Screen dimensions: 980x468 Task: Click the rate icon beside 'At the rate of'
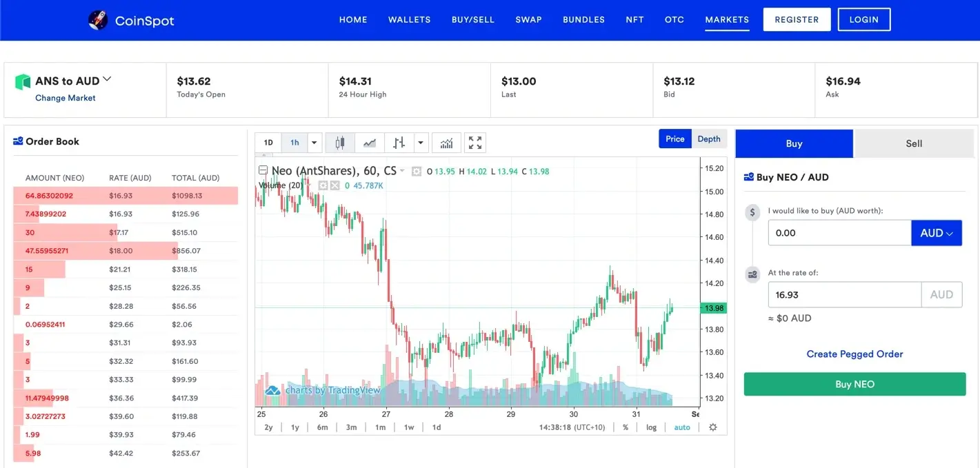point(753,275)
